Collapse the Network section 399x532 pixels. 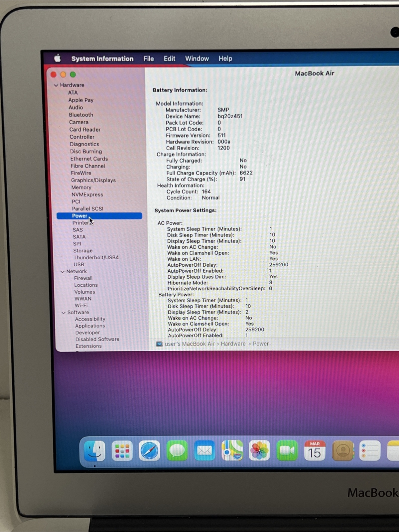click(x=62, y=272)
